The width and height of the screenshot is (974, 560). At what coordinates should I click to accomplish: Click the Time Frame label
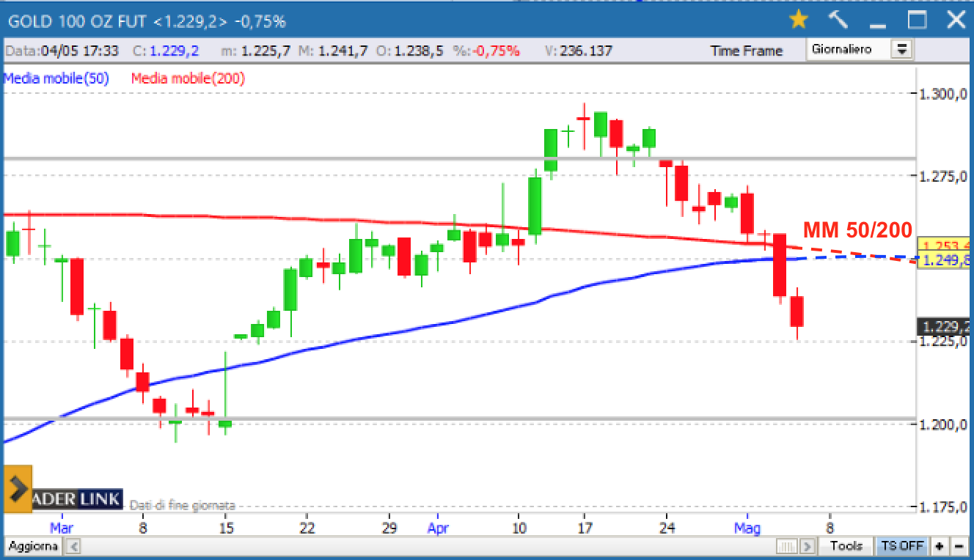click(746, 51)
